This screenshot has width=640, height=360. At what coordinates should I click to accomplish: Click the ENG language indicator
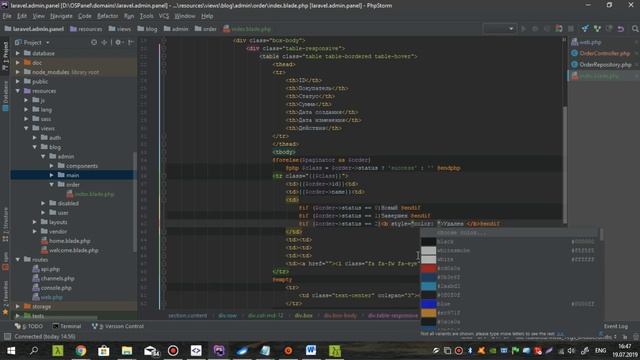600,351
